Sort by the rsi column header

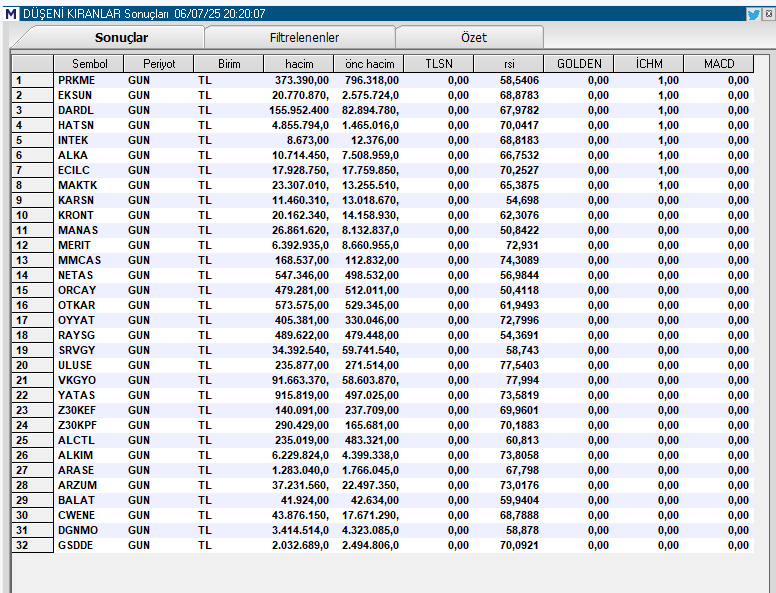(509, 64)
